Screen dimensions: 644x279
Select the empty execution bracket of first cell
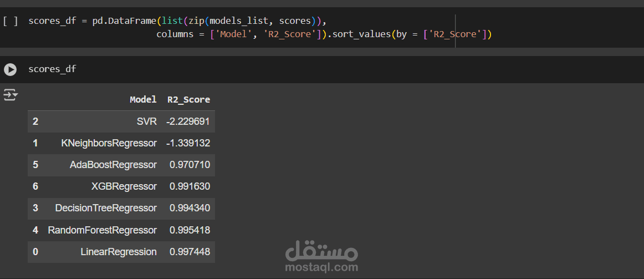(11, 21)
